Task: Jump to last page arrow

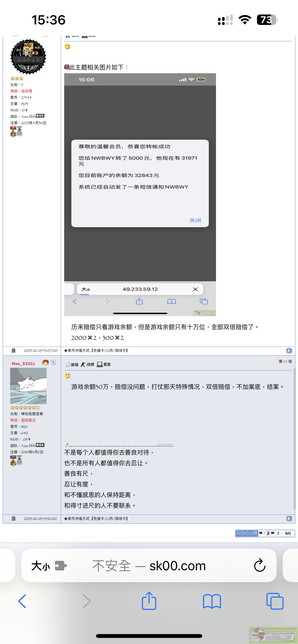Action: (x=273, y=533)
